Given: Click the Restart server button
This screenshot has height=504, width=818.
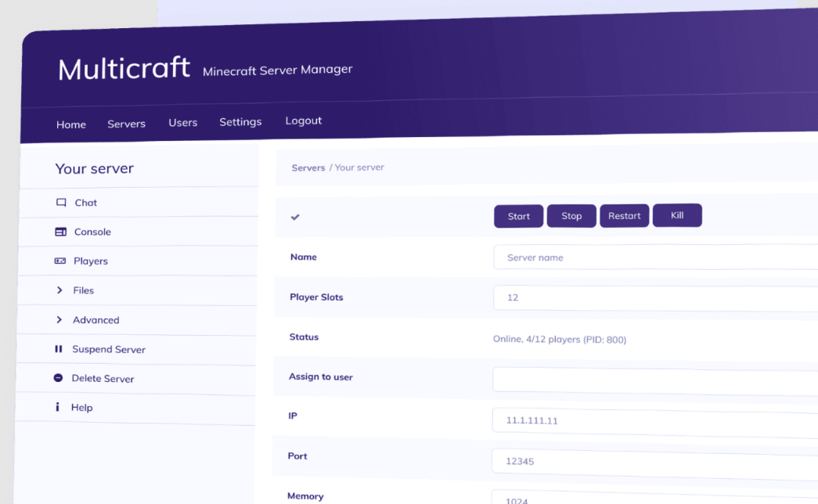Looking at the screenshot, I should click(625, 215).
